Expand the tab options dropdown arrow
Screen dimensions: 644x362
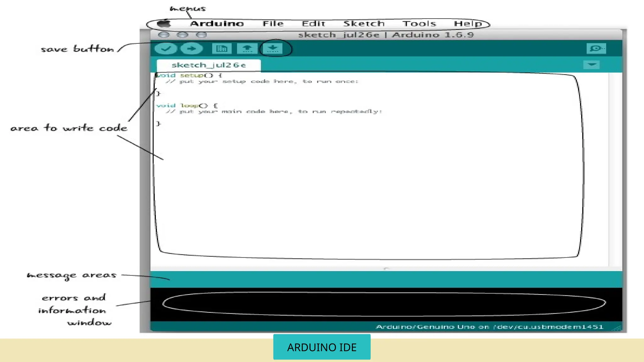click(591, 65)
